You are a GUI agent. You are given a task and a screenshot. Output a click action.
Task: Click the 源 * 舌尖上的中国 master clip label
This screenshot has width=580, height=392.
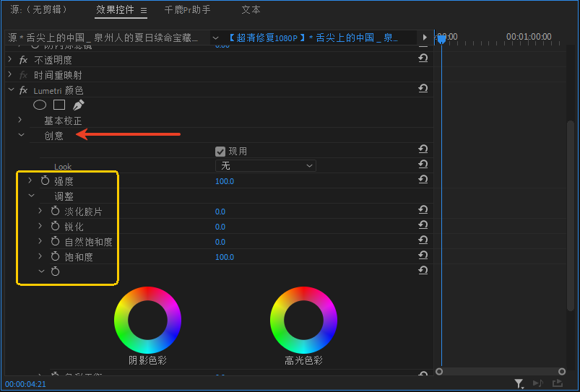pyautogui.click(x=103, y=38)
